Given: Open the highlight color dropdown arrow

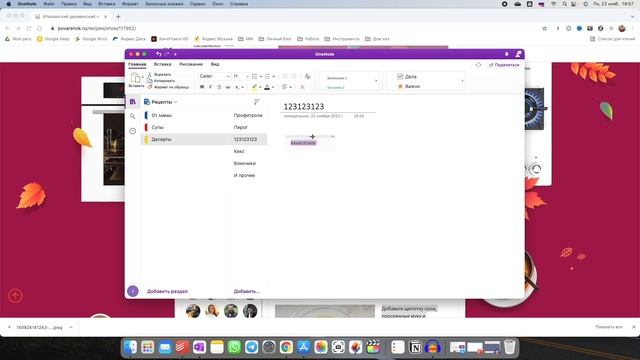Looking at the screenshot, I should coord(260,87).
